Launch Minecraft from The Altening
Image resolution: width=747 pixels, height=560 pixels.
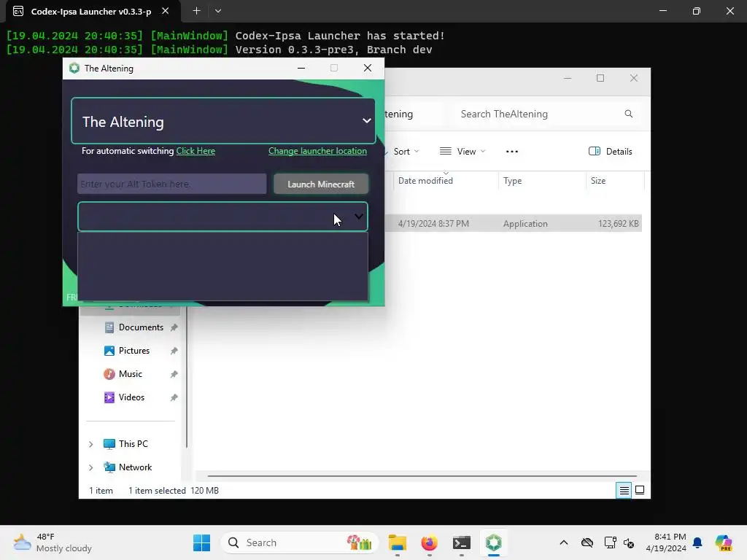tap(321, 184)
